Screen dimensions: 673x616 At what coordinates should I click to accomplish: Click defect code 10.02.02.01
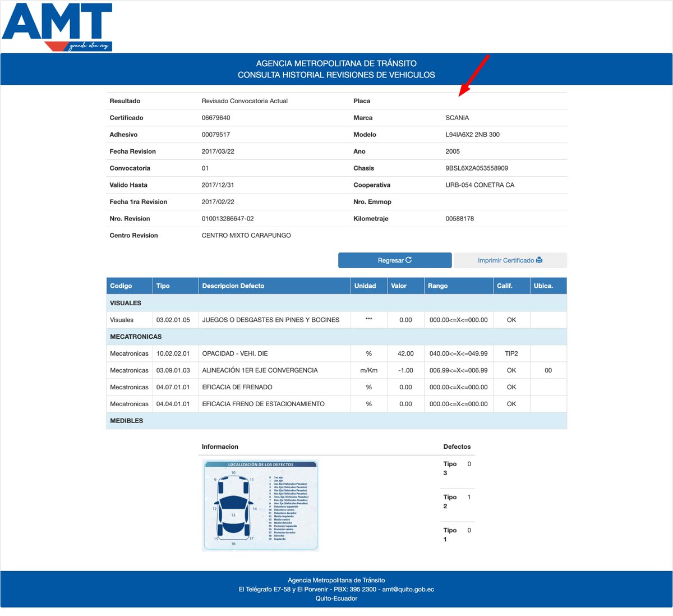click(173, 353)
